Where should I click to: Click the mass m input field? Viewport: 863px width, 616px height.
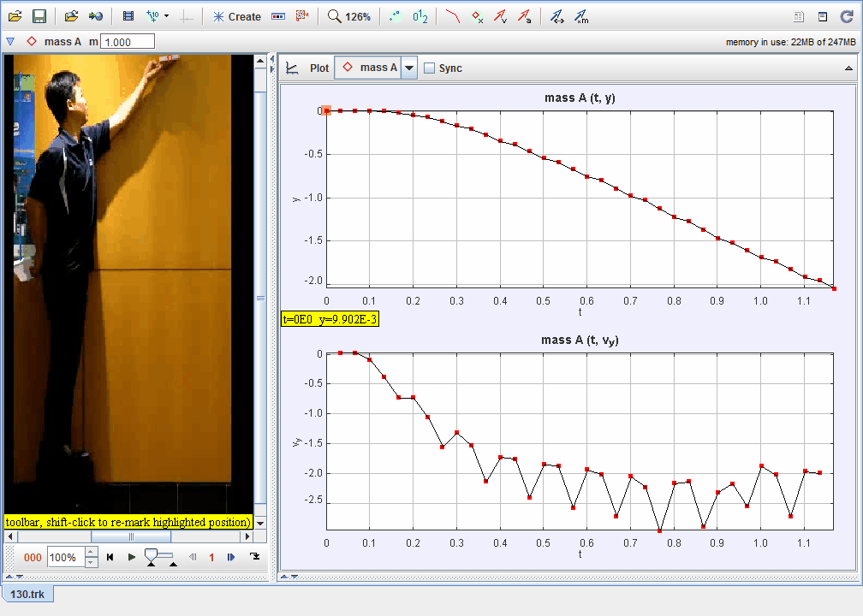pos(128,42)
